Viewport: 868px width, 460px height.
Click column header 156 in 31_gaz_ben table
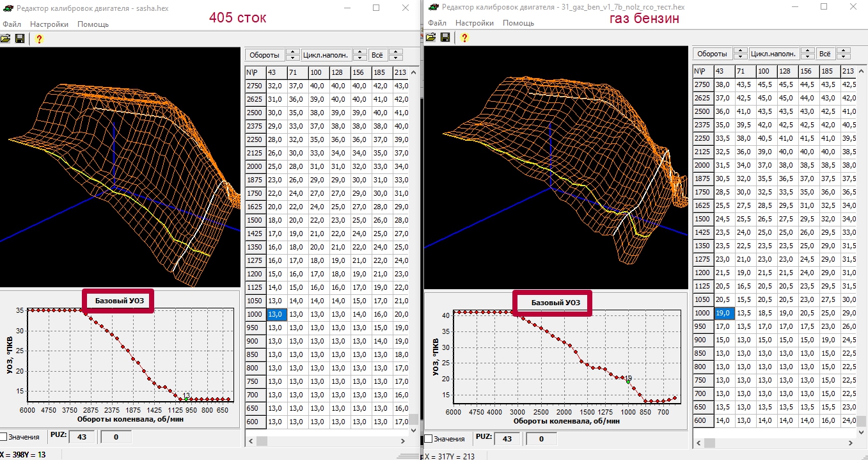click(809, 71)
